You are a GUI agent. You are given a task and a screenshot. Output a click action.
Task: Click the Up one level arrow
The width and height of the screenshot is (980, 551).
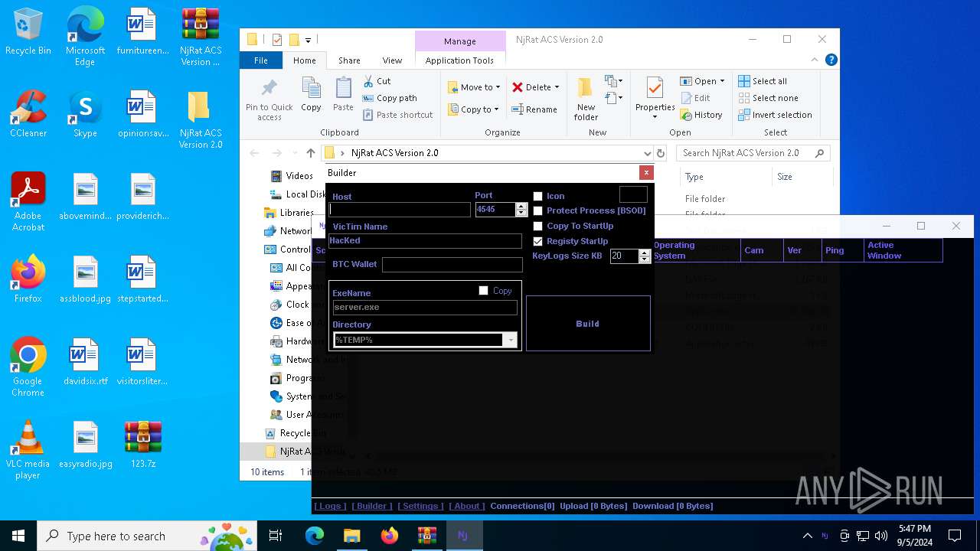pyautogui.click(x=310, y=153)
